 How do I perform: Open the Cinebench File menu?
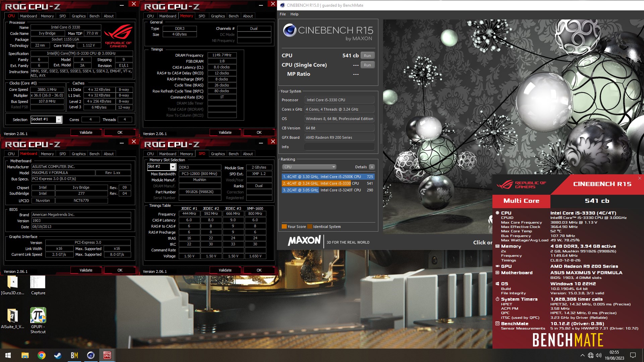[283, 14]
